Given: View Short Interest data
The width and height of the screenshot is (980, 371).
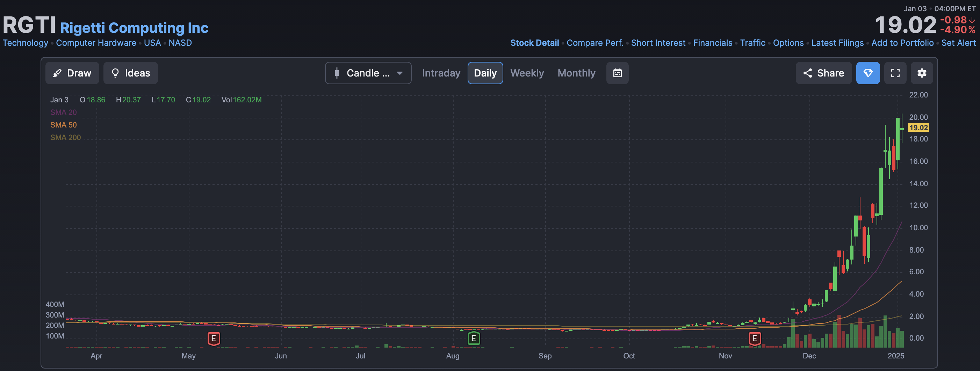Looking at the screenshot, I should click(658, 43).
